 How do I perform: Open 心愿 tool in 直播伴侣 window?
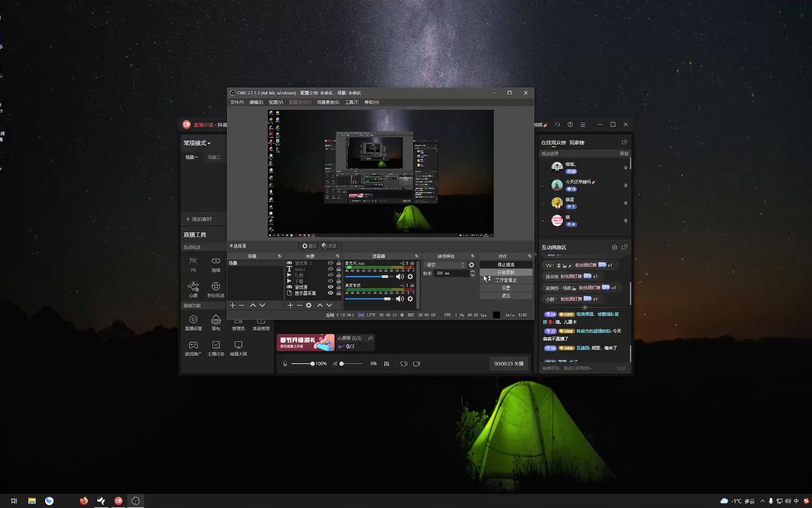193,289
